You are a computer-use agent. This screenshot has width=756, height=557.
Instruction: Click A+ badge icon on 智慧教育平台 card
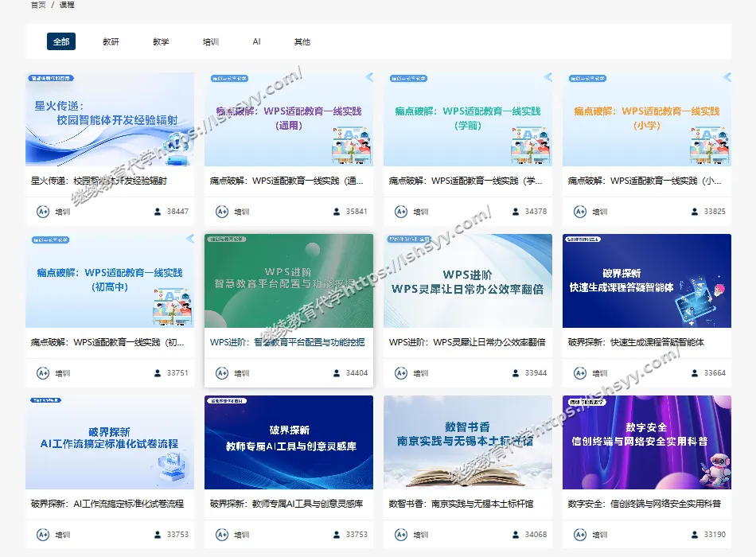click(222, 373)
